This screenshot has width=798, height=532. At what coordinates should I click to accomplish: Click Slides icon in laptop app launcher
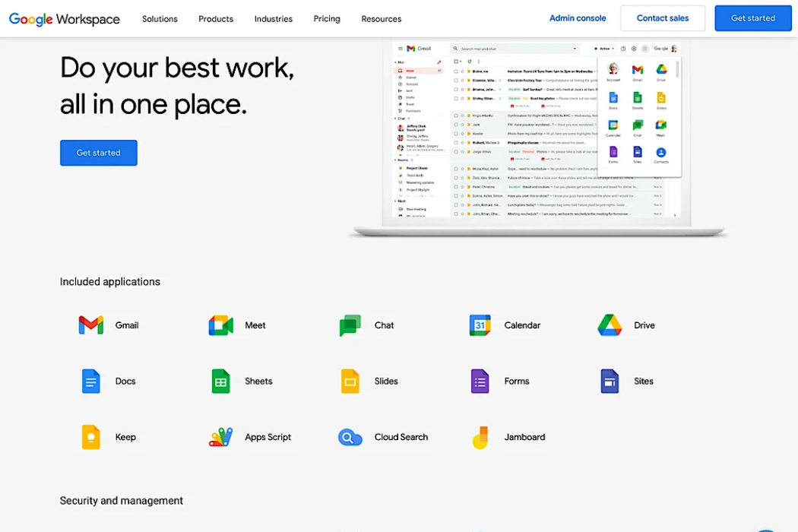[x=661, y=97]
